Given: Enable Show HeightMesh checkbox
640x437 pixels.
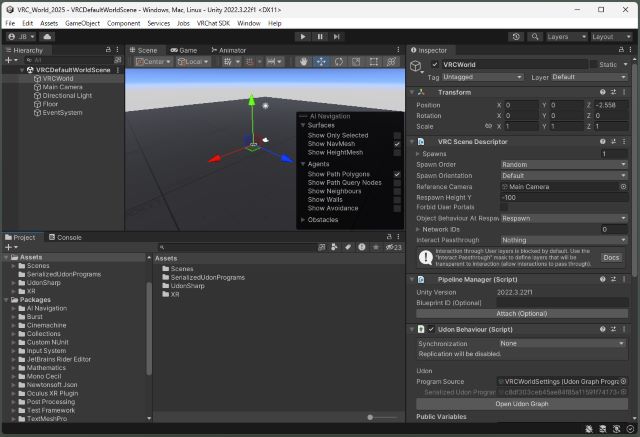Looking at the screenshot, I should click(397, 152).
